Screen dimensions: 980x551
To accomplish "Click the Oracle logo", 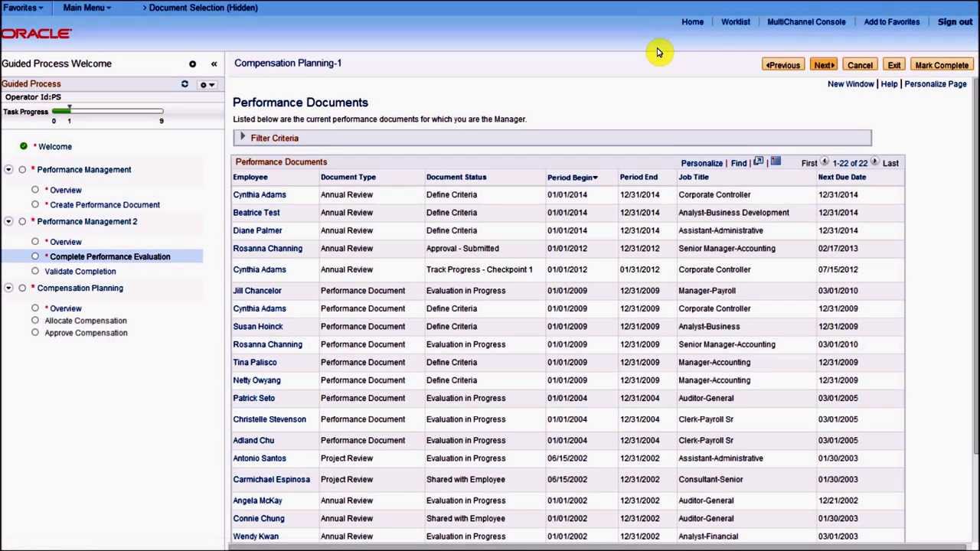I will pyautogui.click(x=36, y=34).
